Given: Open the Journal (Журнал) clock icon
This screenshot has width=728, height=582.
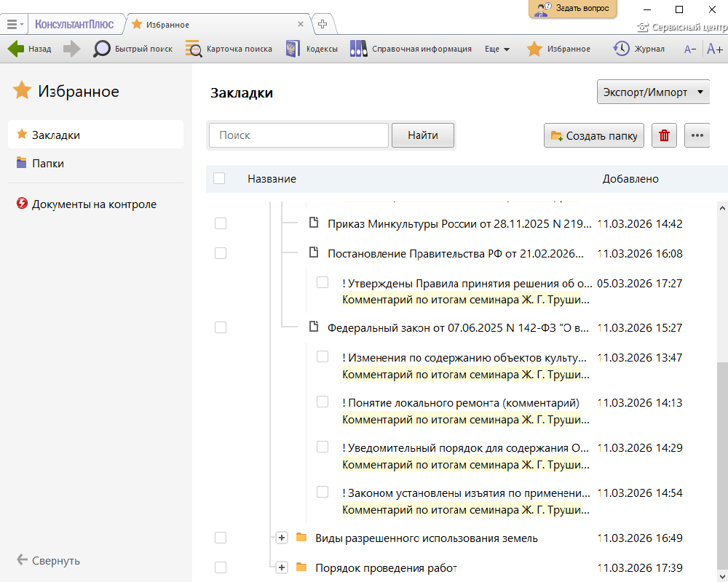Looking at the screenshot, I should [621, 49].
